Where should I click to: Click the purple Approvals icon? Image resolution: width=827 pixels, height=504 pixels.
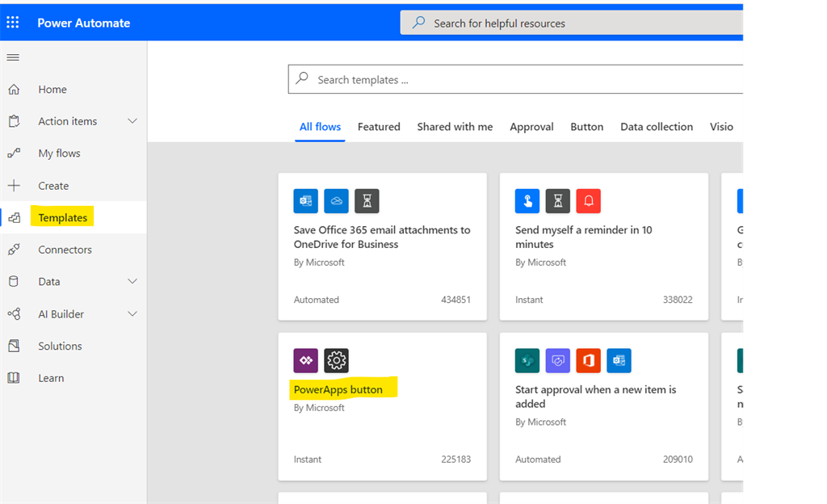[x=558, y=360]
